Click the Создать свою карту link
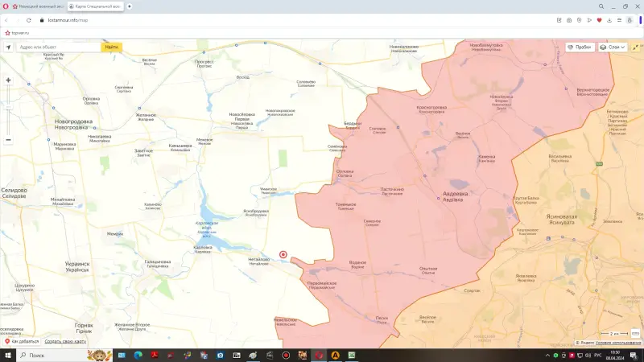This screenshot has width=644, height=362. point(64,342)
